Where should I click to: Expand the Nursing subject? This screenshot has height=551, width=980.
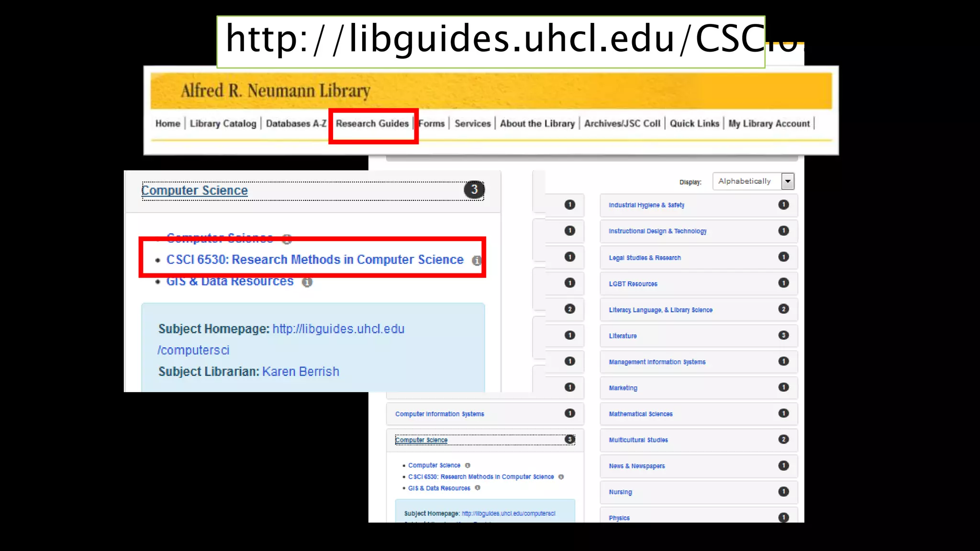point(699,492)
